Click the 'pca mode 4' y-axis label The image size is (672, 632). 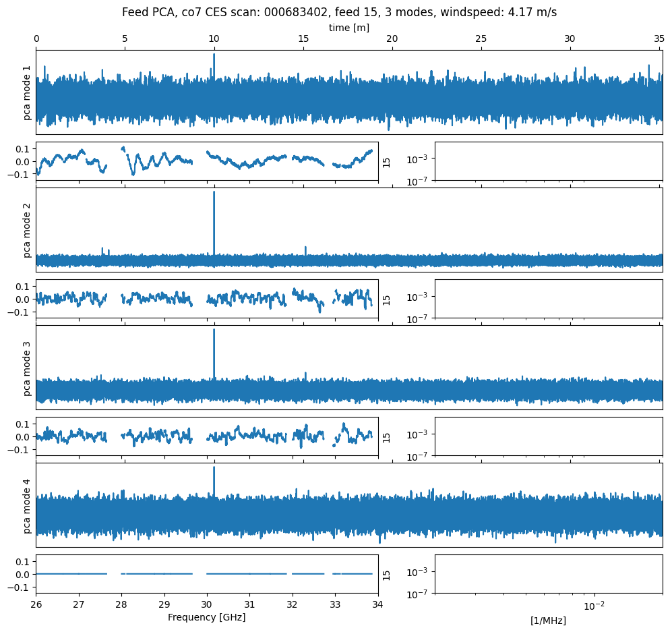click(x=28, y=506)
